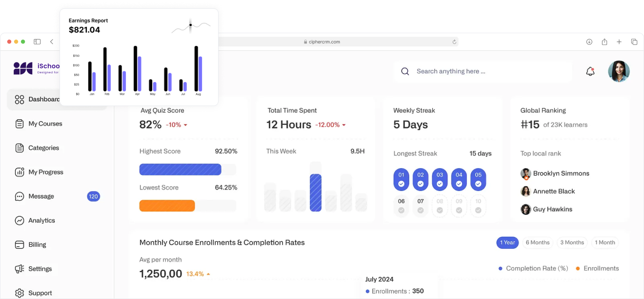This screenshot has width=644, height=299.
Task: Click the Dashboard grid icon in sidebar
Action: pyautogui.click(x=20, y=100)
